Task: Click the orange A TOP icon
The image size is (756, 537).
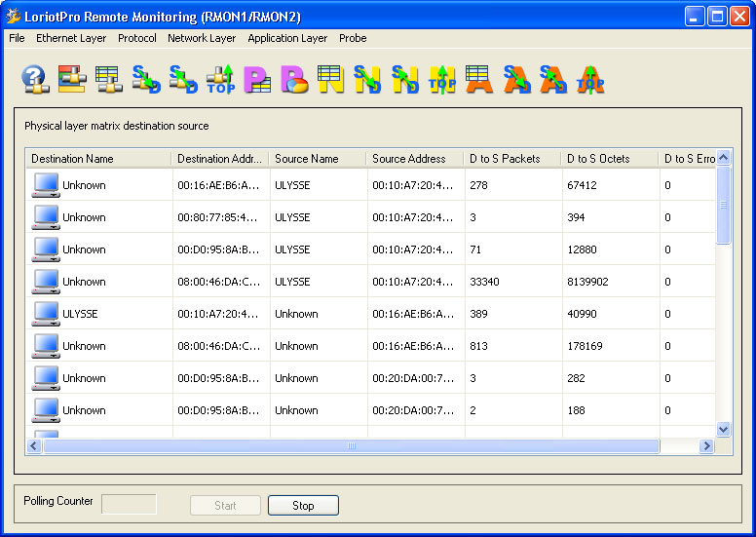Action: [590, 79]
